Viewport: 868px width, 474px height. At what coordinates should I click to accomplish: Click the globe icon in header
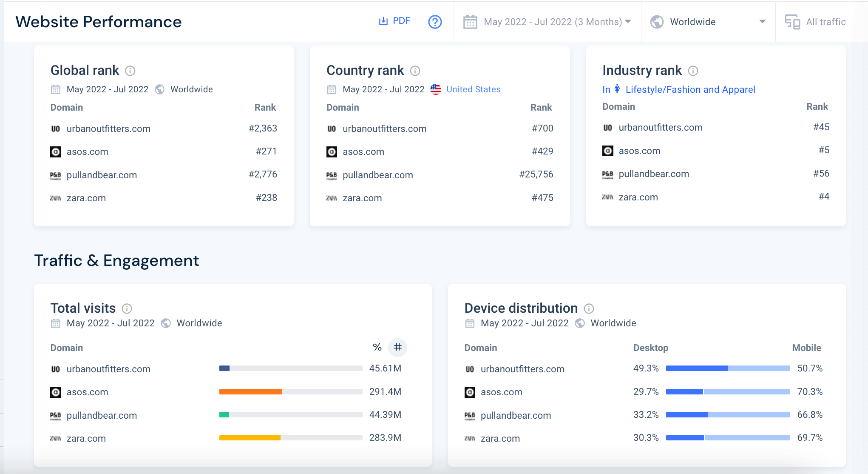pos(657,22)
